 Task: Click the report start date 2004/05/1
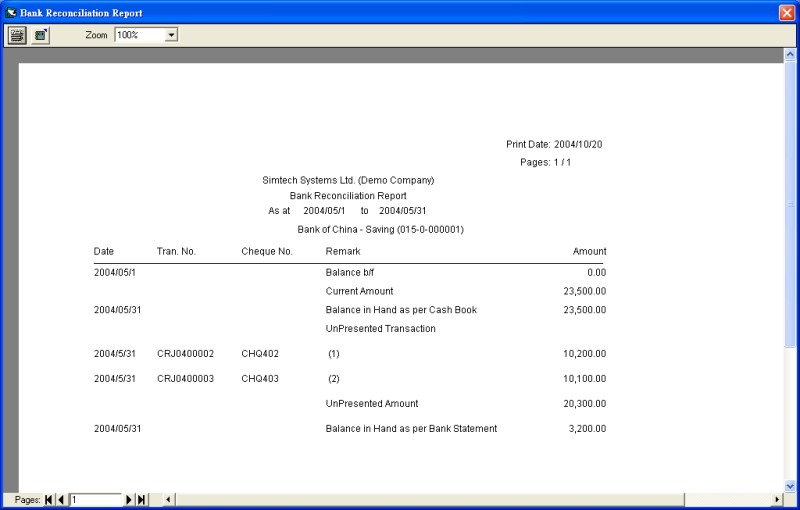(x=324, y=211)
